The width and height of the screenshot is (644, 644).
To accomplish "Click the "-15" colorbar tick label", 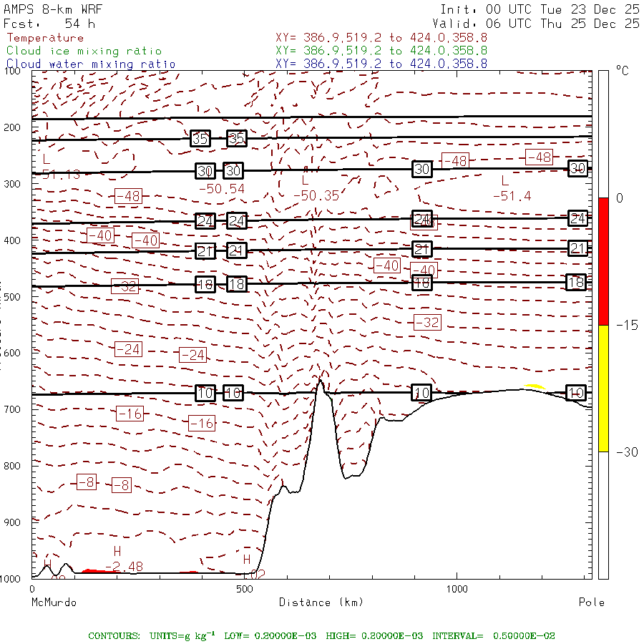I will click(627, 326).
